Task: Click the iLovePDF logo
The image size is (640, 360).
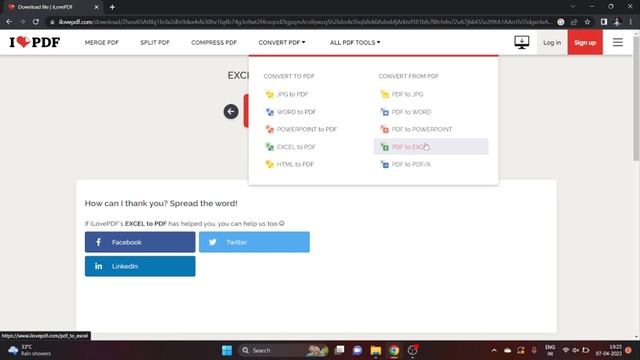Action: tap(35, 42)
